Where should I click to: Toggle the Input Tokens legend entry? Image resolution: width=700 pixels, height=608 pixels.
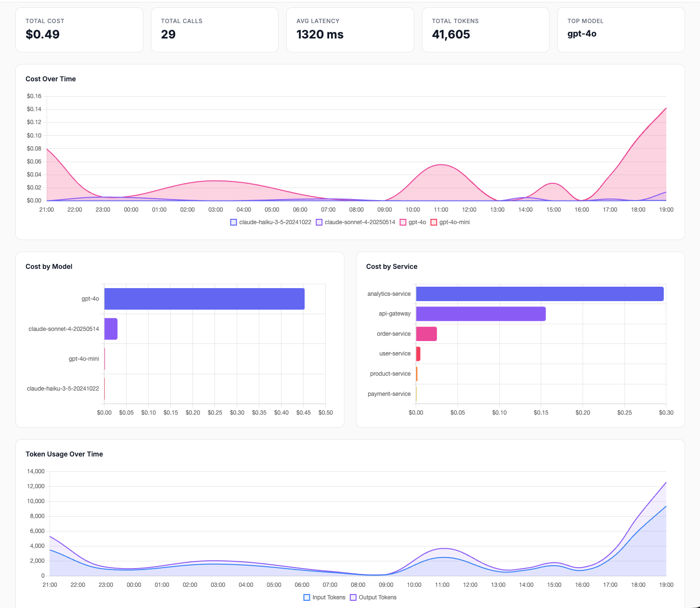point(325,597)
